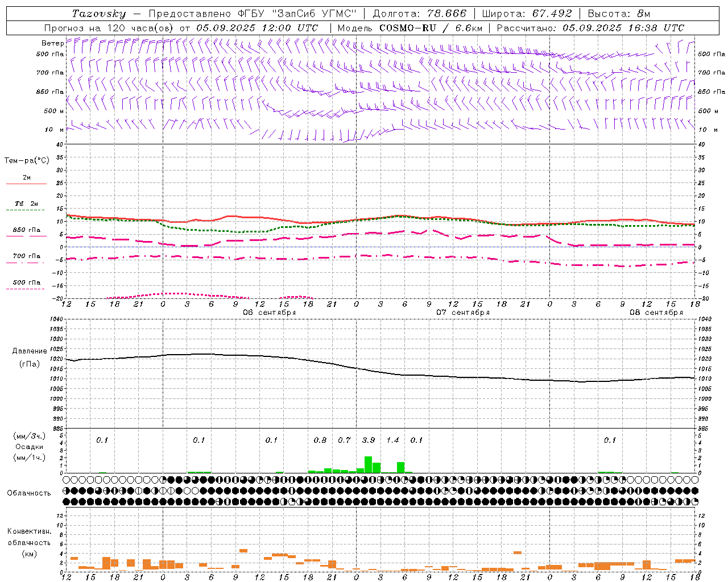Click the "Тем-ра(°C)" axis title

tap(27, 161)
